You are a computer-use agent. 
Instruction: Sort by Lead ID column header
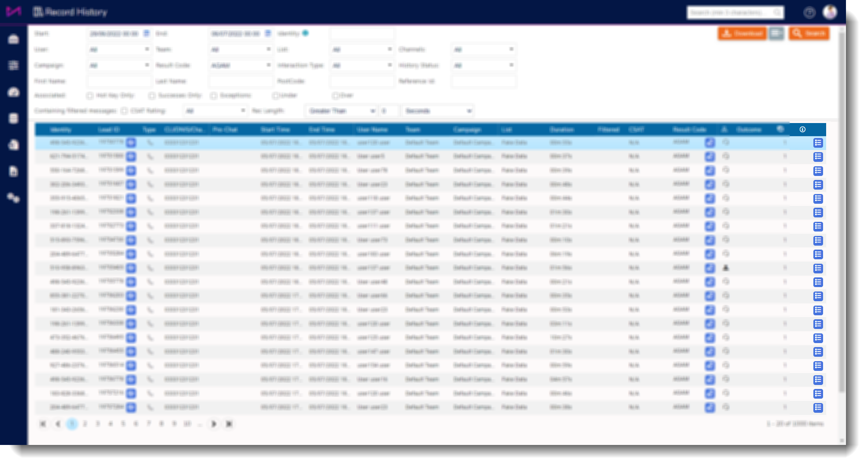tap(109, 130)
